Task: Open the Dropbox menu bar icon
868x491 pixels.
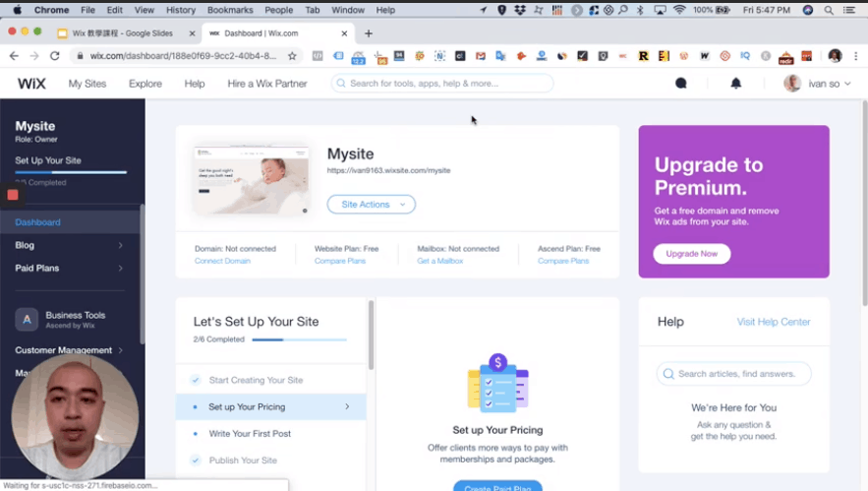Action: (520, 10)
